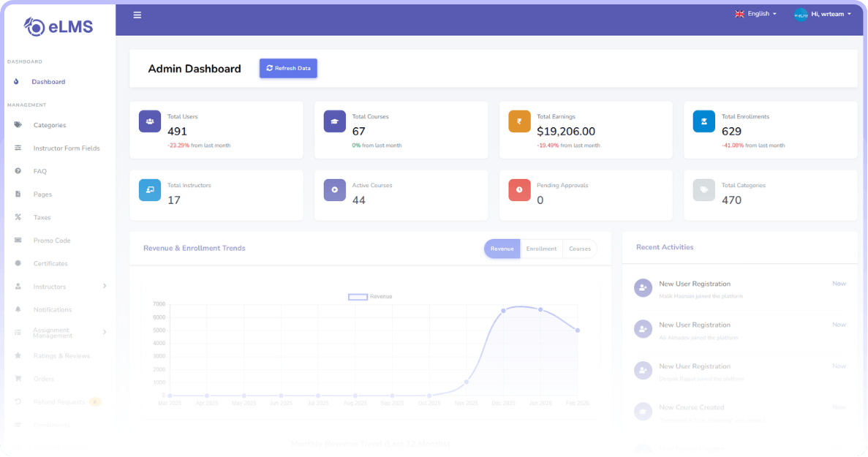Viewport: 868px width, 457px height.
Task: Click the 629 enrollments value
Action: (731, 132)
